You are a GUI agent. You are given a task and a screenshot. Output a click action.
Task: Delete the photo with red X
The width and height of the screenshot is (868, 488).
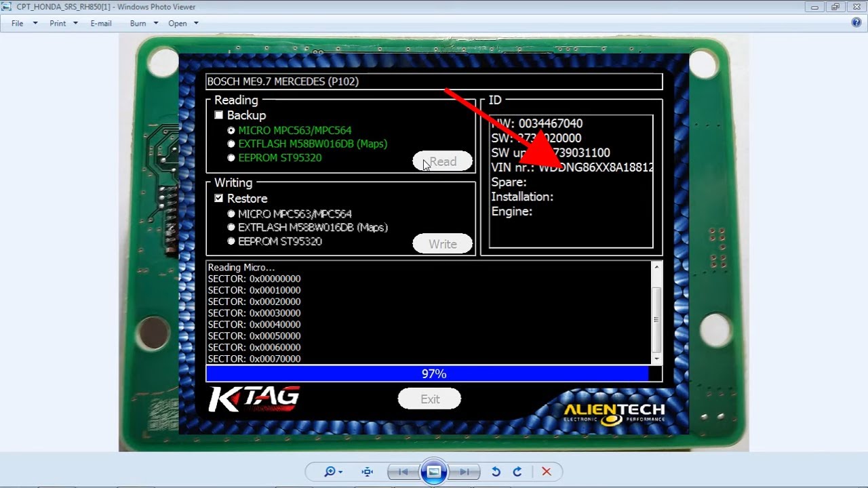547,472
